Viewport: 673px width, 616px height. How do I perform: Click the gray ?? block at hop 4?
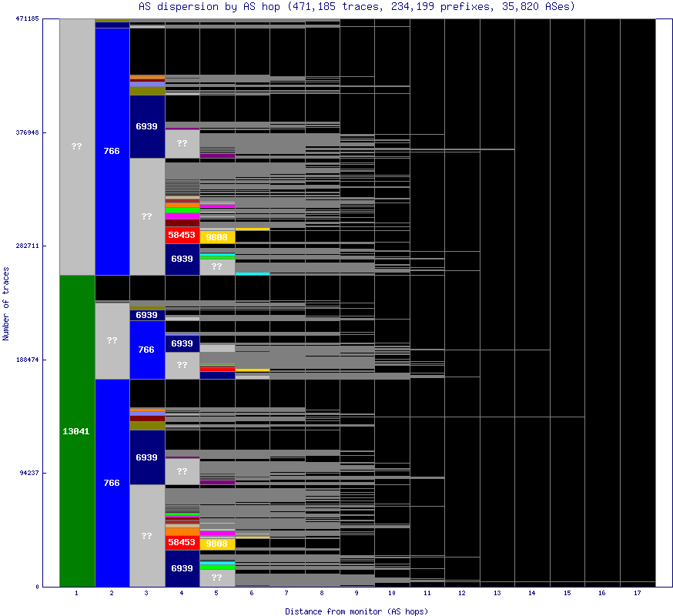tap(183, 143)
